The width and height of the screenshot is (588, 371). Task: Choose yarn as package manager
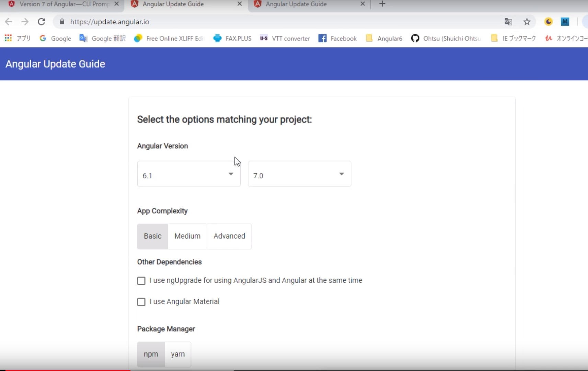click(x=178, y=354)
